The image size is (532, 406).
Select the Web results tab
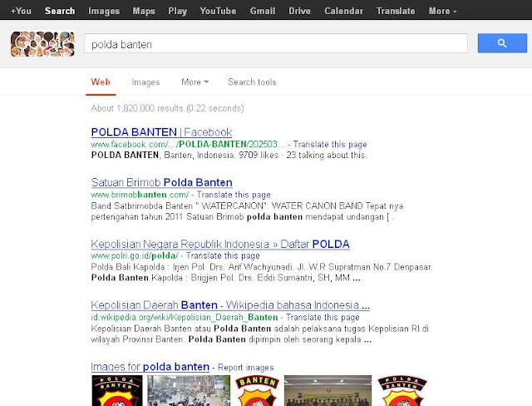tap(101, 82)
